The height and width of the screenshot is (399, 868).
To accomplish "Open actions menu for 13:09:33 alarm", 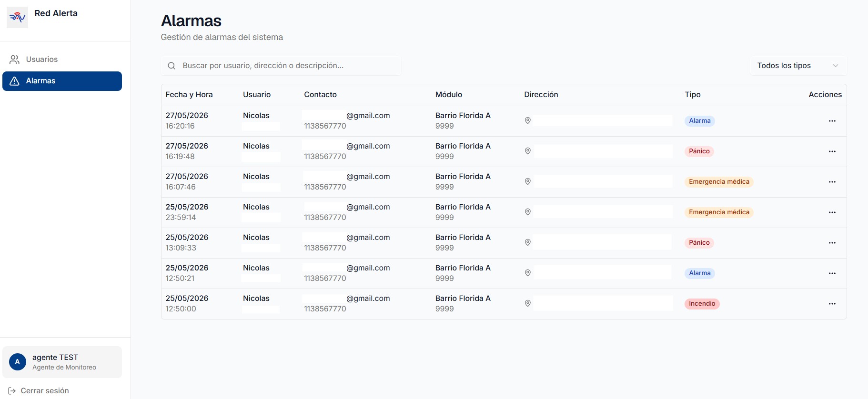I will tap(832, 243).
